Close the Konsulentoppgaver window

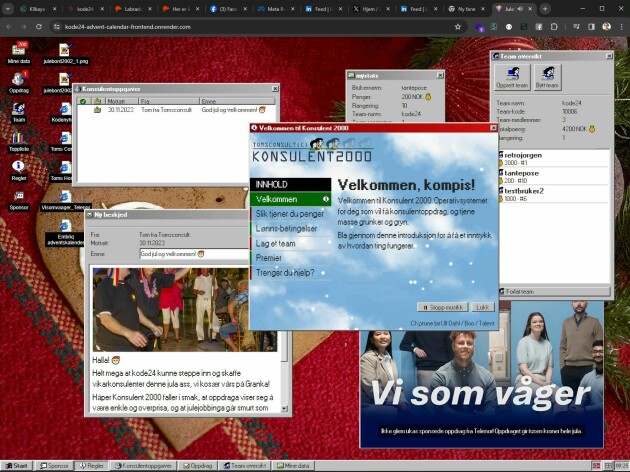pyautogui.click(x=275, y=89)
